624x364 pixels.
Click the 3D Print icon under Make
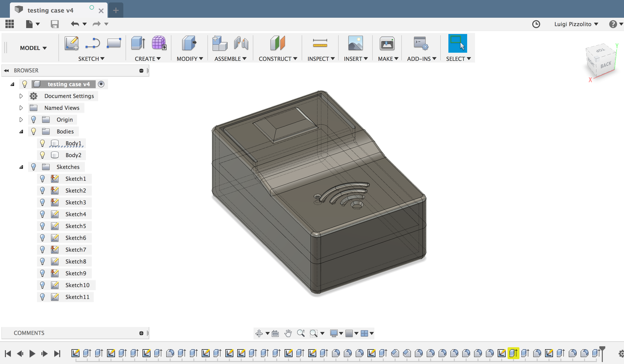(x=387, y=43)
